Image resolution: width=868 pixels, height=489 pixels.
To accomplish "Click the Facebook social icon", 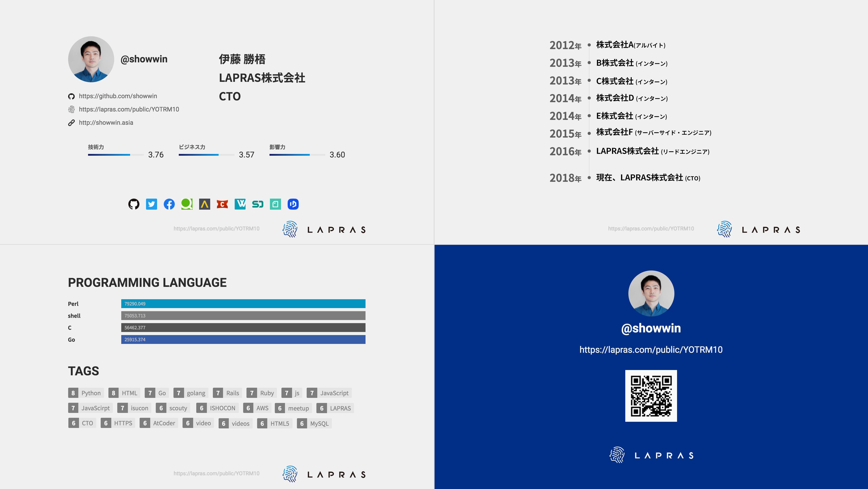I will point(169,205).
